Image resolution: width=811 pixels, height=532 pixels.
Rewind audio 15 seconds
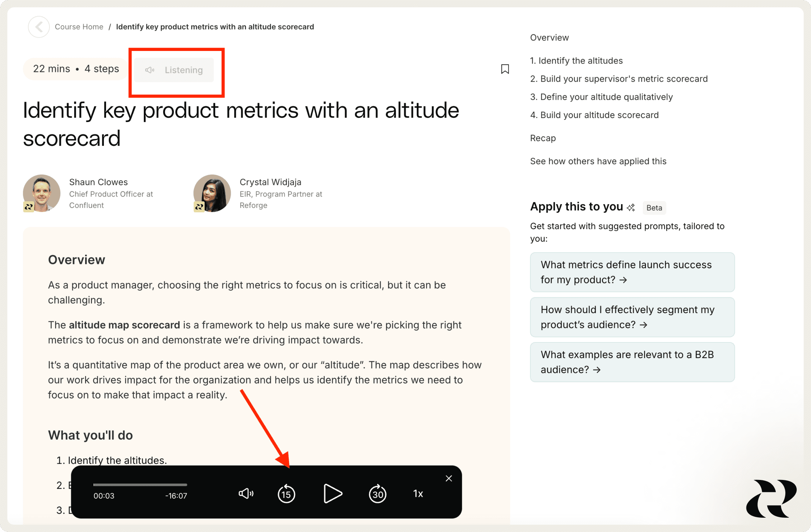click(x=286, y=494)
